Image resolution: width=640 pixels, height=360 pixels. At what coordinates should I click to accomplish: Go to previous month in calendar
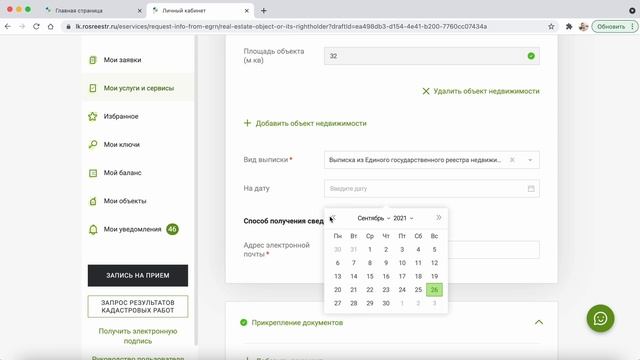click(x=333, y=218)
